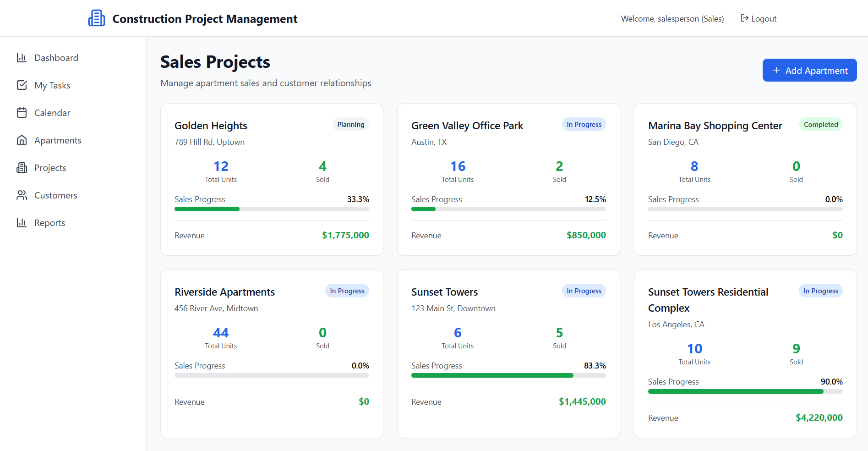Select the Riverside Apartments project title
Screen dimensions: 868x451
pos(224,292)
